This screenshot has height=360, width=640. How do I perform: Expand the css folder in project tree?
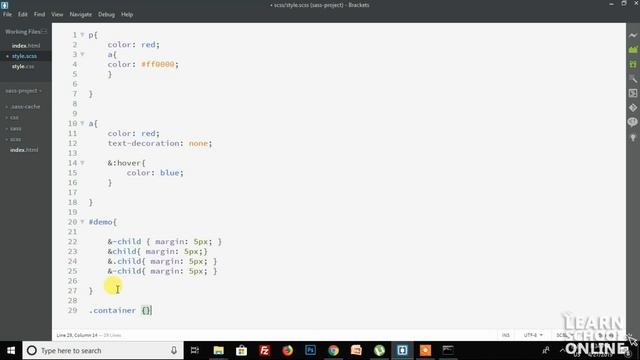[x=12, y=118]
